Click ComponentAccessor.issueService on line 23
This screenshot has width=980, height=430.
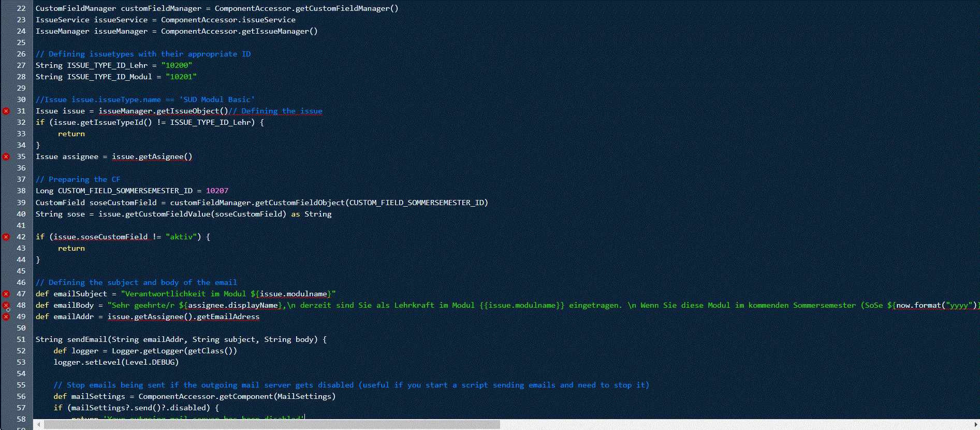pyautogui.click(x=228, y=20)
